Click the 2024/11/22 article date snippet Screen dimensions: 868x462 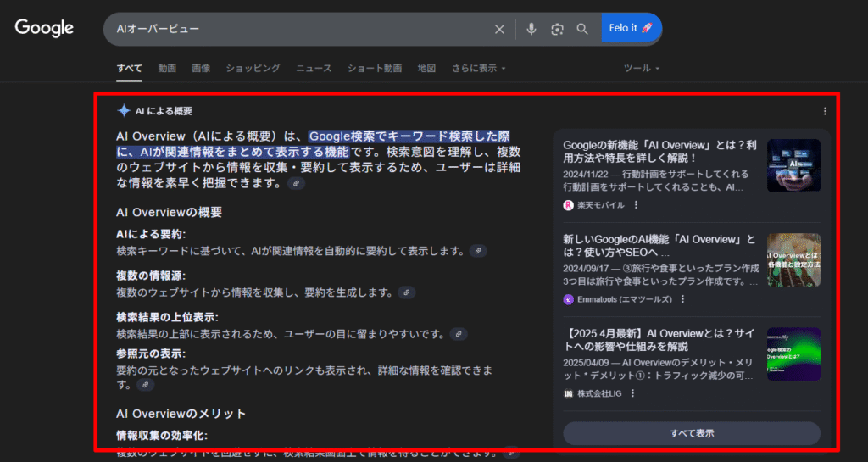[x=656, y=181]
